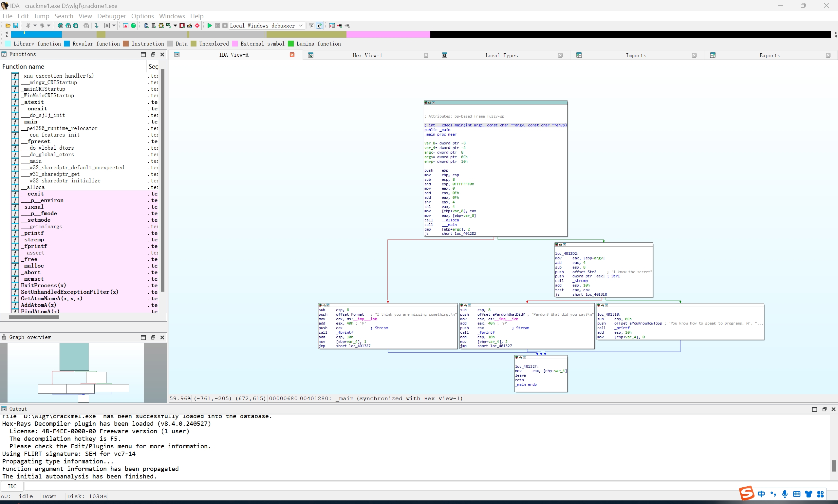Float the Graph overview panel
Image resolution: width=838 pixels, height=504 pixels.
[153, 337]
